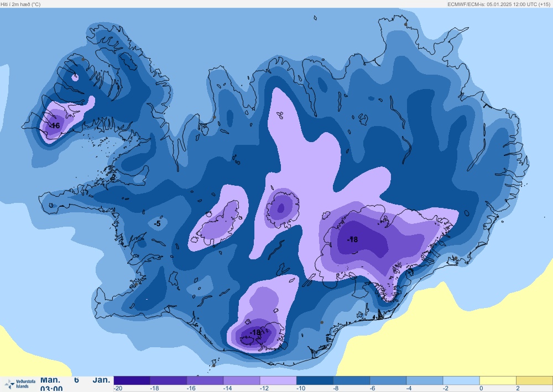The height and width of the screenshot is (392, 553).
Task: Select the -16 to -14 legend color swatch
Action: 205,380
